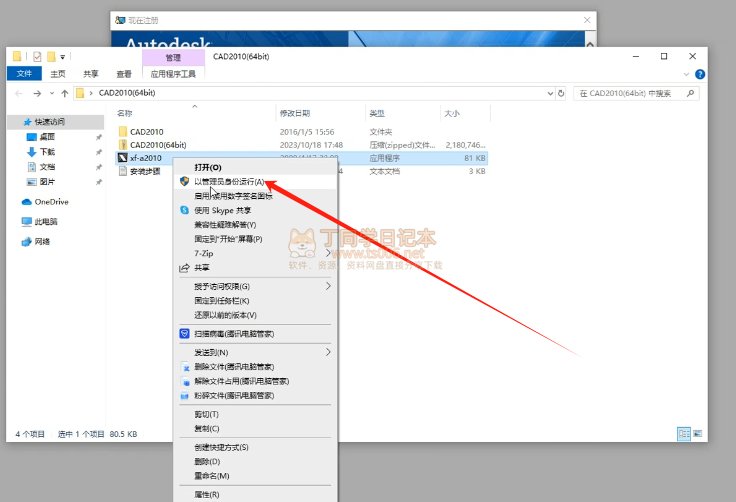The height and width of the screenshot is (502, 736).
Task: Switch to large icons view layout icon
Action: tap(698, 434)
